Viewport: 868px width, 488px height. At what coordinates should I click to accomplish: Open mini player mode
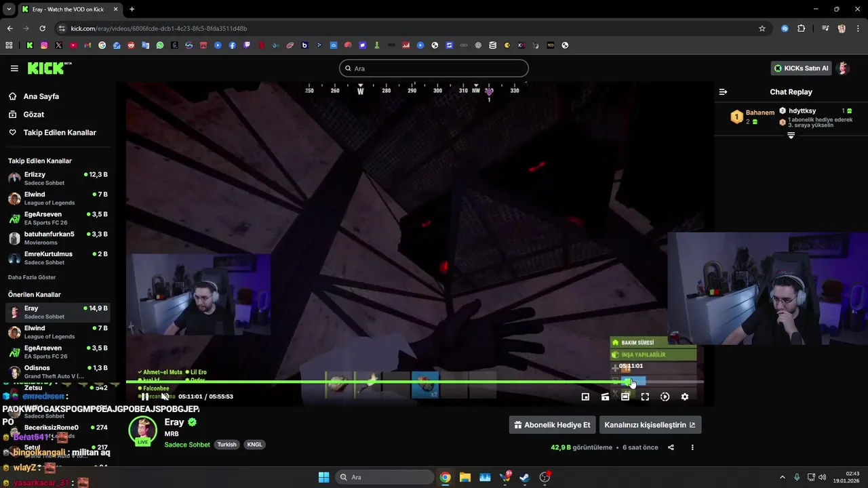point(585,396)
